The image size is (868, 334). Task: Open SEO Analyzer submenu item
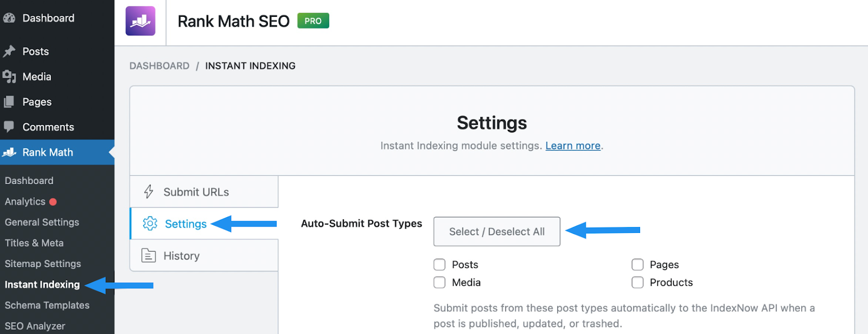pos(35,326)
